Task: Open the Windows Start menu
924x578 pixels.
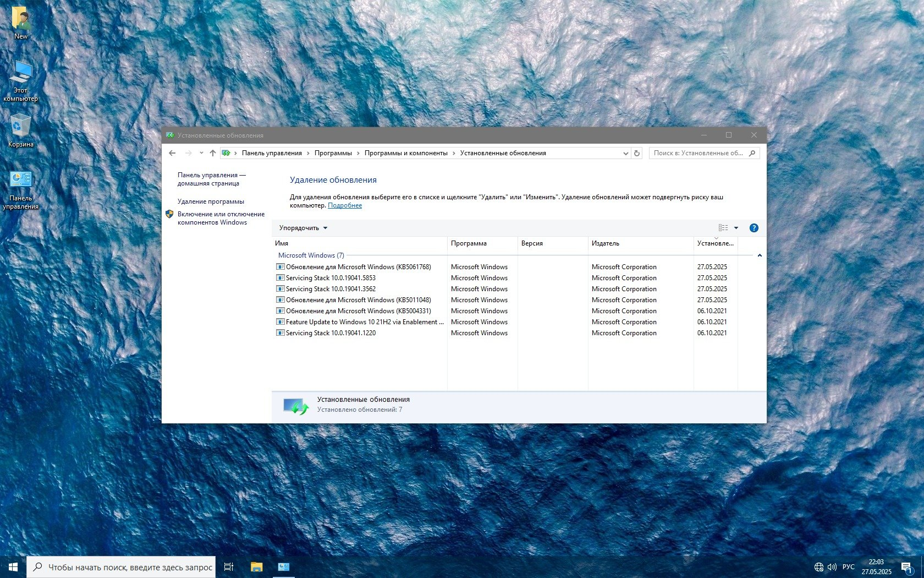Action: pyautogui.click(x=13, y=567)
